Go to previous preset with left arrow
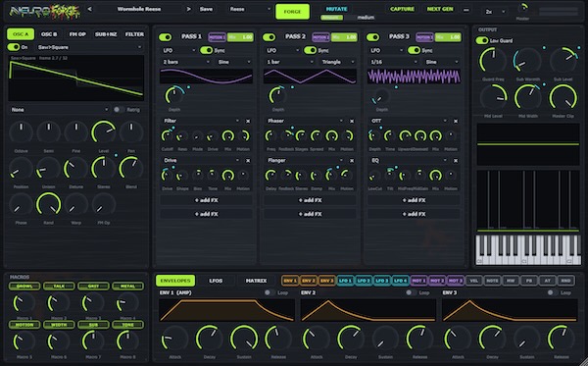The height and width of the screenshot is (366, 588). [89, 9]
